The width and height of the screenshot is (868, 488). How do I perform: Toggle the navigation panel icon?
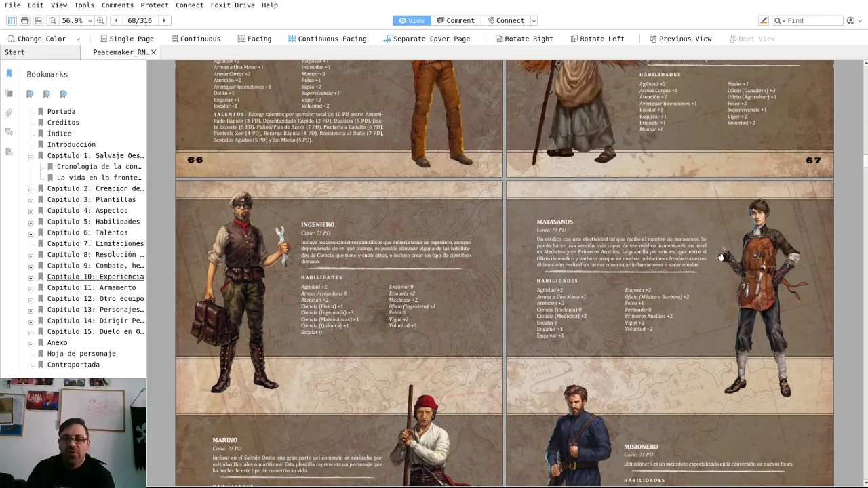point(11,20)
